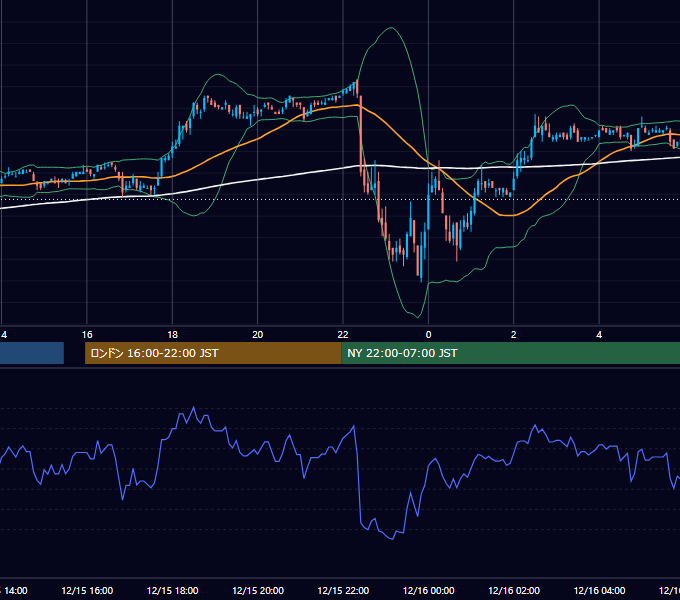Click hour label 0 on upper axis
The width and height of the screenshot is (680, 600).
pos(428,335)
